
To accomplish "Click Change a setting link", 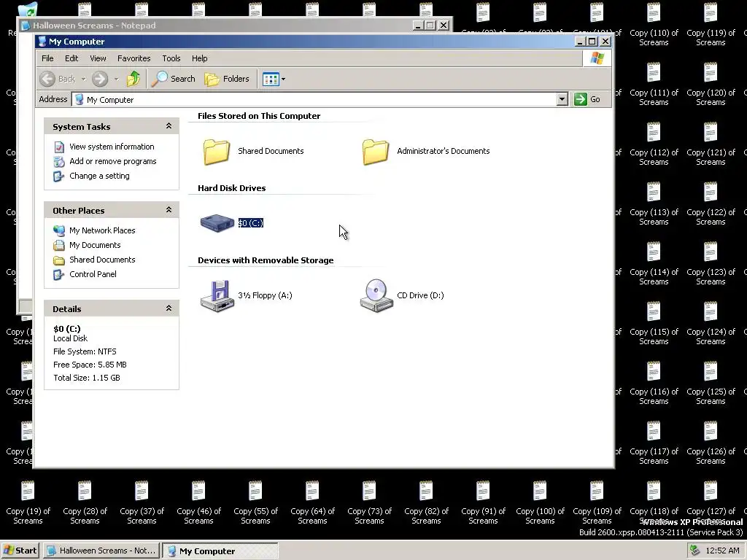I will 99,176.
